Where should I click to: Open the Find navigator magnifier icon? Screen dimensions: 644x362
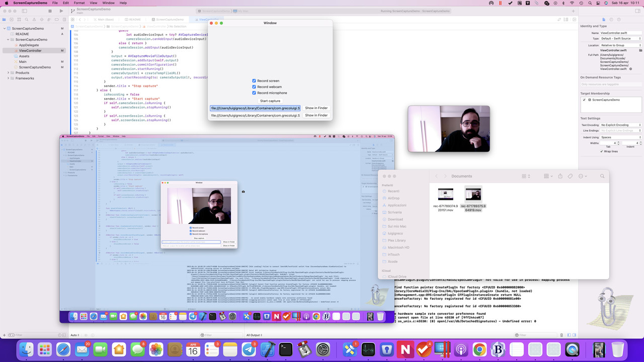26,20
